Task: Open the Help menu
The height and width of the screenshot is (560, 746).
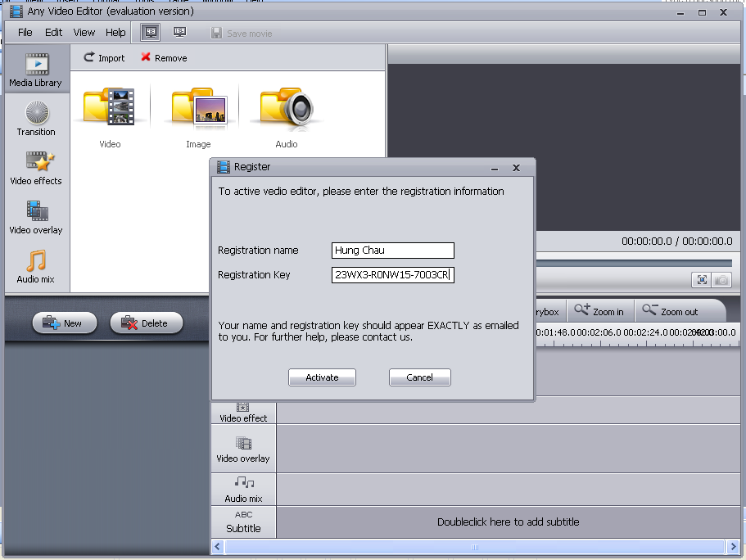Action: 115,33
